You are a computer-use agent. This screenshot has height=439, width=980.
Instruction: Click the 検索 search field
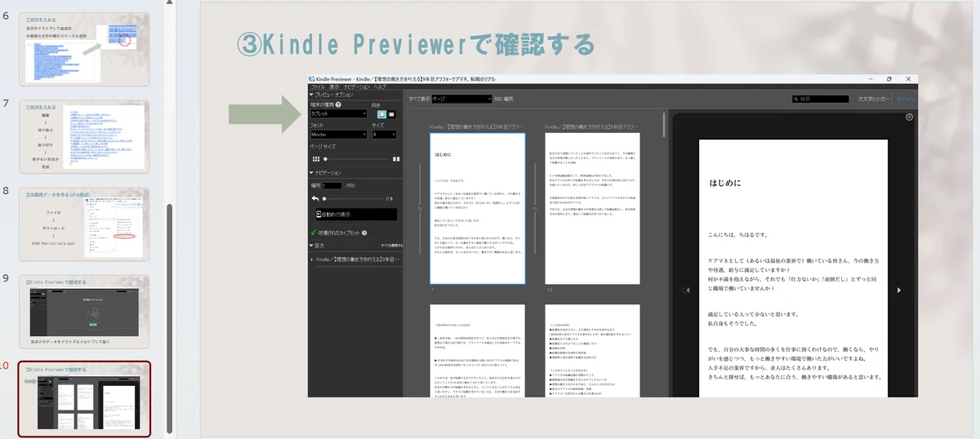pyautogui.click(x=821, y=100)
